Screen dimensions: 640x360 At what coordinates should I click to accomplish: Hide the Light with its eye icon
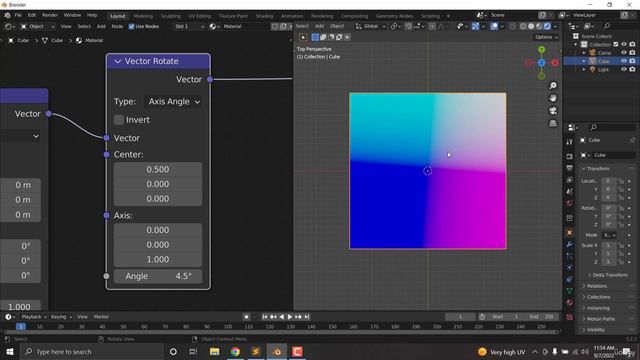[624, 69]
